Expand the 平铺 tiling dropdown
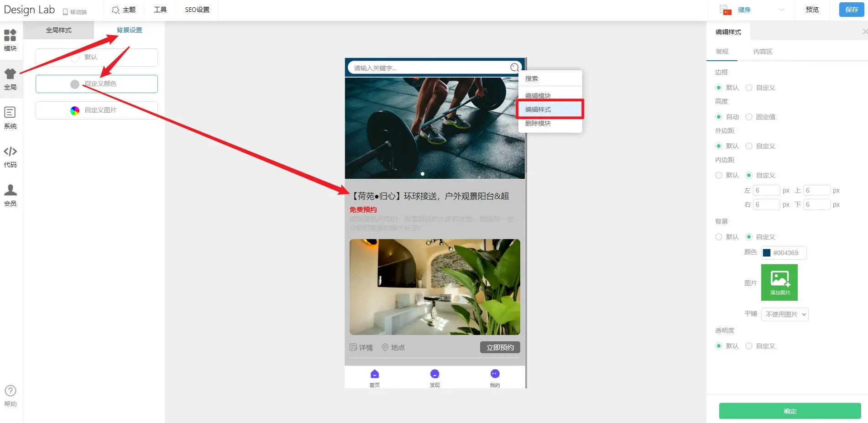This screenshot has width=868, height=423. click(x=784, y=314)
